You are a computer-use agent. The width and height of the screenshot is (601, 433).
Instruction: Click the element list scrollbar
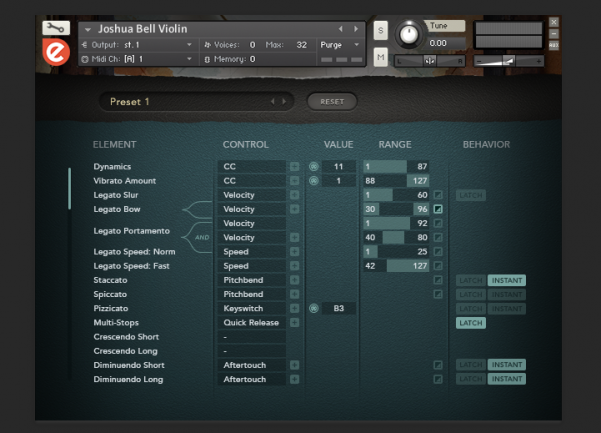pos(69,189)
